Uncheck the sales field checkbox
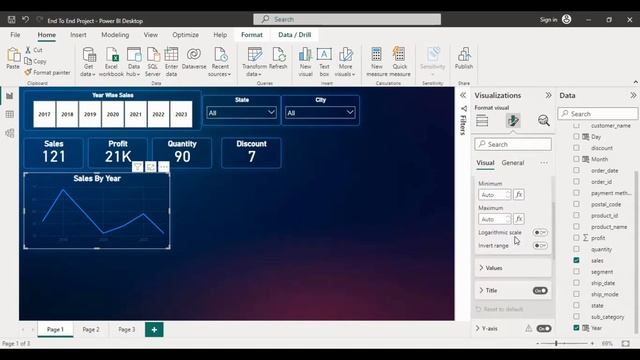640x360 pixels. [576, 260]
